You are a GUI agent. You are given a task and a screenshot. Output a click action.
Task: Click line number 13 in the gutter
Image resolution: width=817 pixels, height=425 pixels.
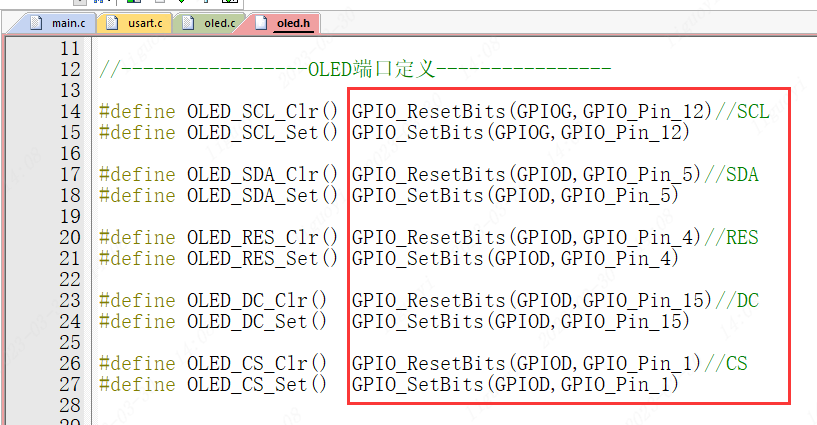[x=70, y=91]
